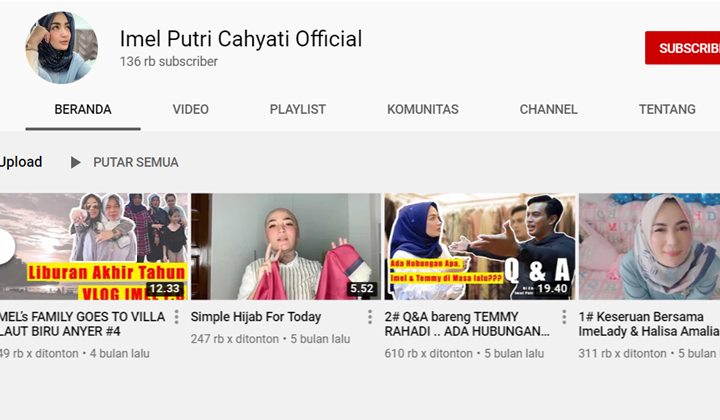
Task: Click '247 rb x ditonton' view count
Action: pyautogui.click(x=235, y=339)
